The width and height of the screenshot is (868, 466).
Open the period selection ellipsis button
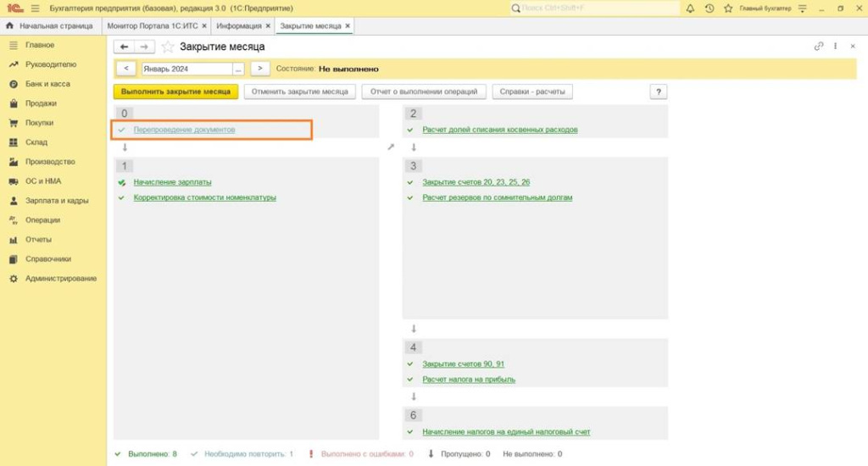[238, 69]
